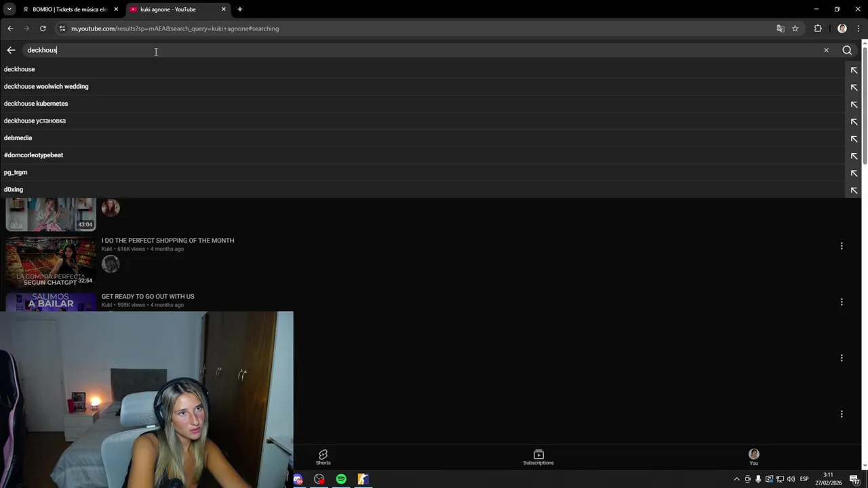This screenshot has height=488, width=868.
Task: Fill search with 'debmedia' arrow icon
Action: 854,138
